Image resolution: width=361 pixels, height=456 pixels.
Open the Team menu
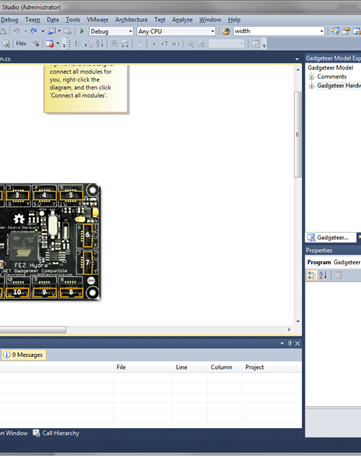tap(32, 20)
